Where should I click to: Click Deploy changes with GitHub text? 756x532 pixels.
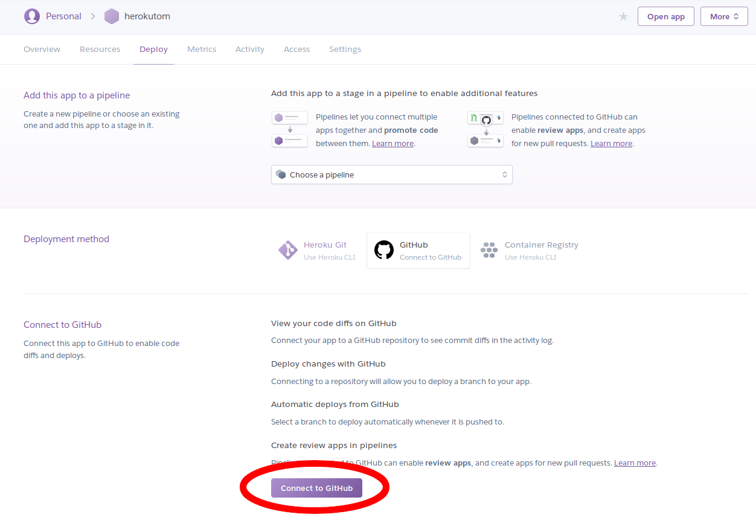tap(328, 364)
